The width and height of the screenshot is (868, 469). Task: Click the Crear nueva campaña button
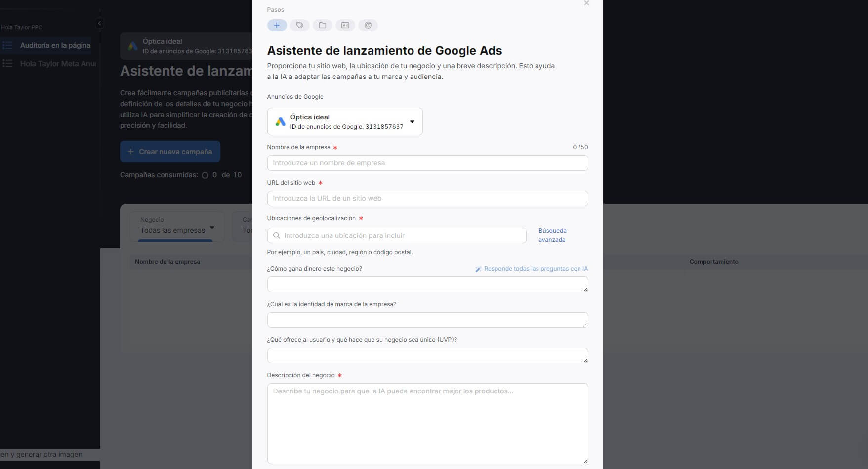[x=170, y=152]
